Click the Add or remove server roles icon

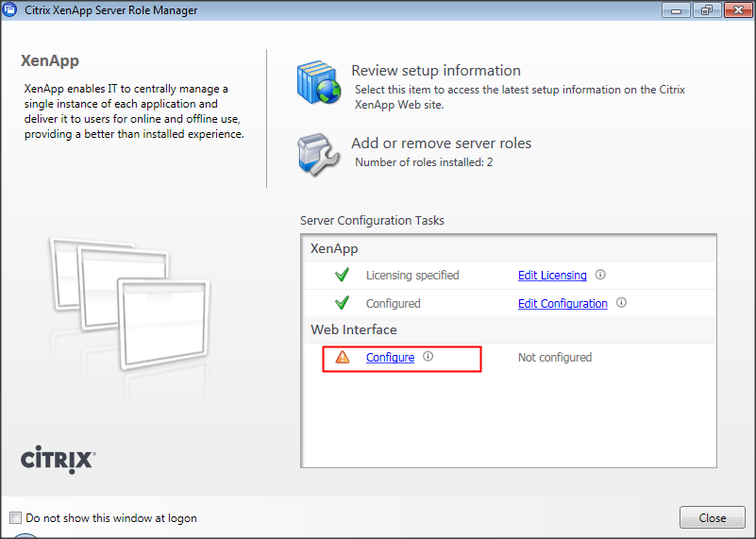pos(317,153)
